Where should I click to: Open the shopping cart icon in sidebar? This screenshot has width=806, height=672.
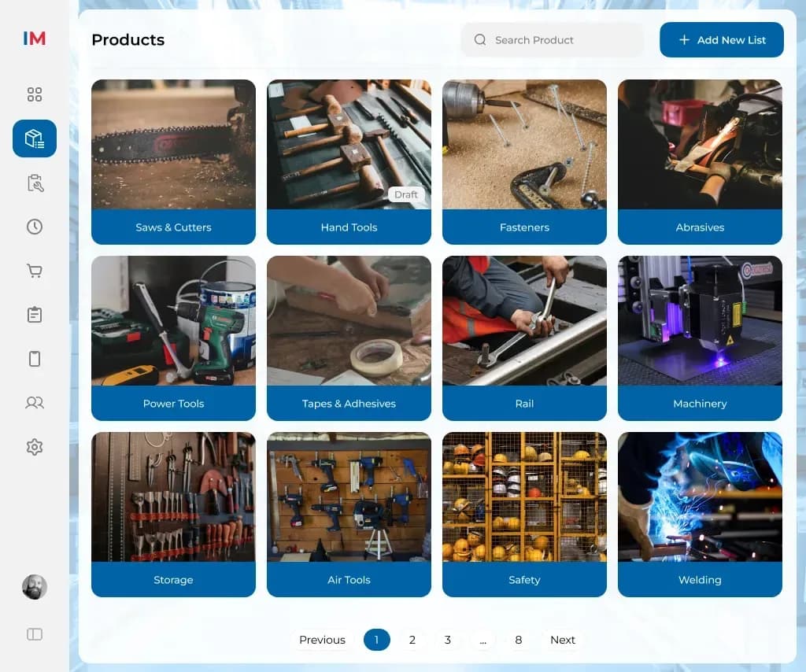(x=35, y=271)
